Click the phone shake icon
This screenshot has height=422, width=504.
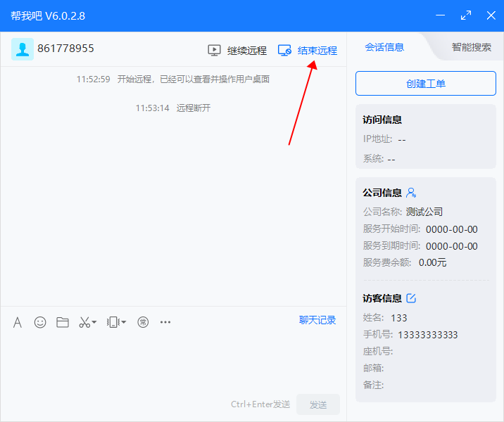point(113,322)
